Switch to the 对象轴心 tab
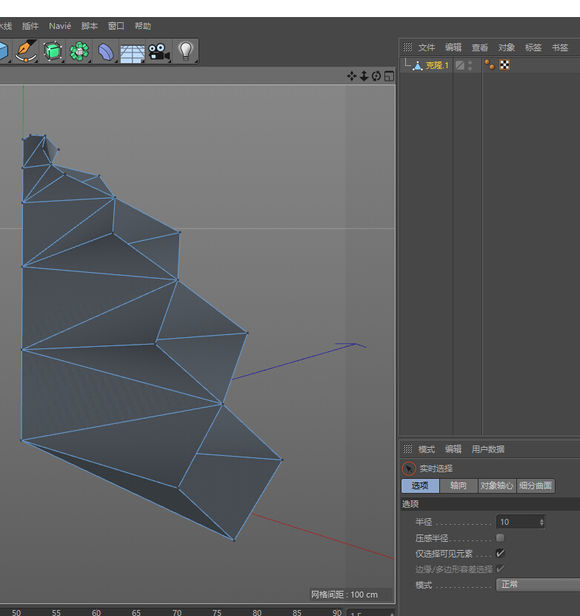Viewport: 580px width, 616px height. click(497, 486)
